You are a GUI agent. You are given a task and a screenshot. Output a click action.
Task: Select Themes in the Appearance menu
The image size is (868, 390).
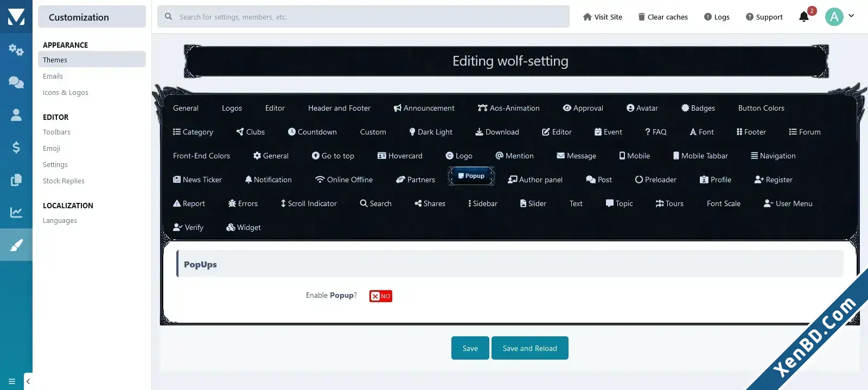tap(92, 60)
